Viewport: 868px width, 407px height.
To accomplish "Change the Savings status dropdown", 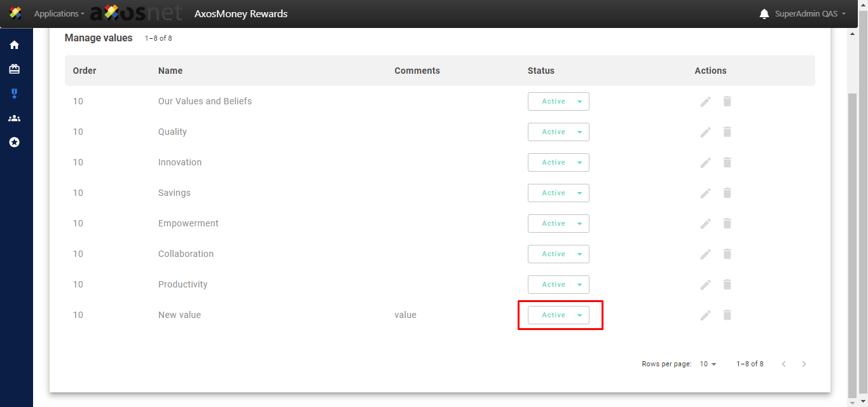I will pos(558,193).
